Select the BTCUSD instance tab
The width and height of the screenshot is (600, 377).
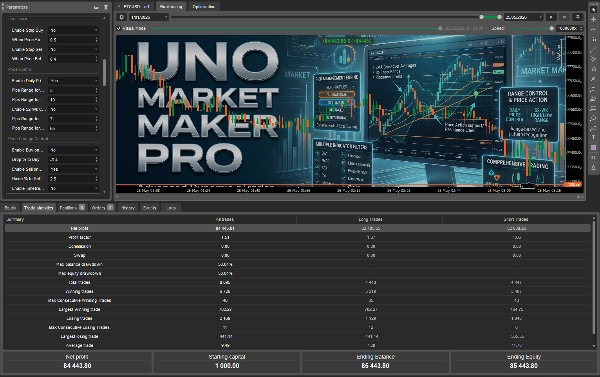tap(135, 7)
